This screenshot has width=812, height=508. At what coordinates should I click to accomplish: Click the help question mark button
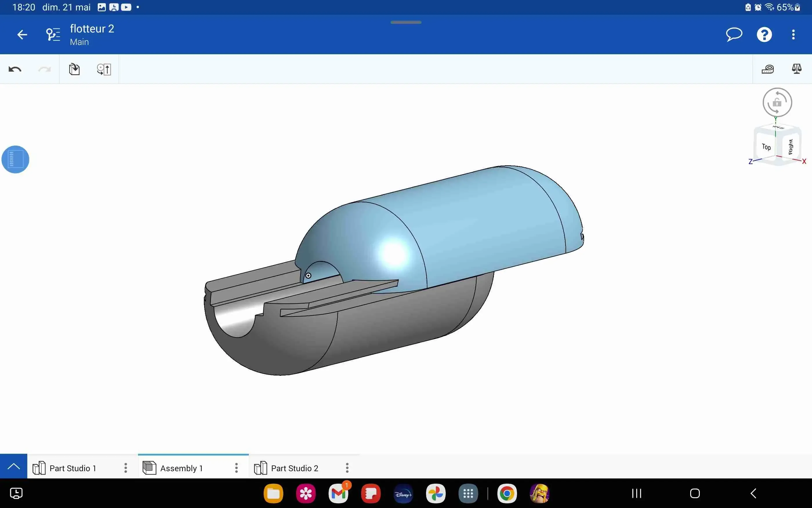coord(765,34)
